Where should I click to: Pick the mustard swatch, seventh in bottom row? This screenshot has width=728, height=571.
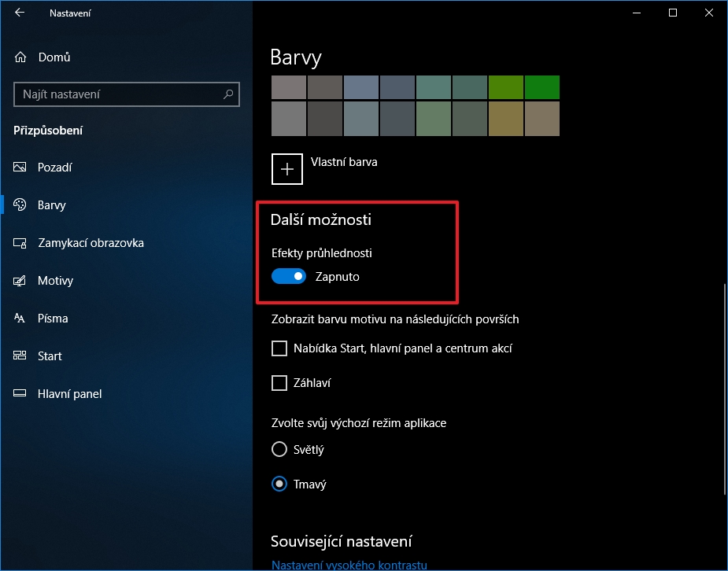[x=505, y=120]
